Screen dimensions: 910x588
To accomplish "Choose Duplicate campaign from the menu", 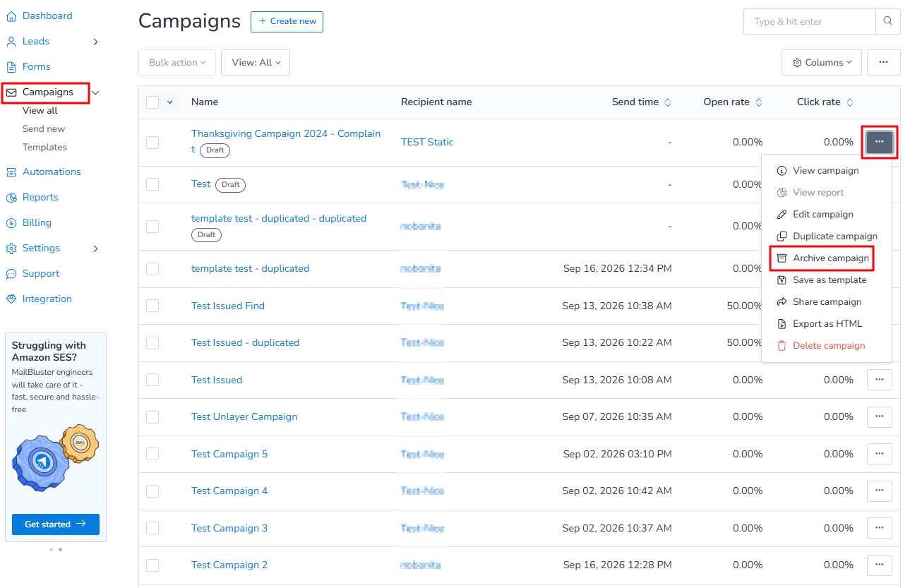I will click(x=827, y=236).
